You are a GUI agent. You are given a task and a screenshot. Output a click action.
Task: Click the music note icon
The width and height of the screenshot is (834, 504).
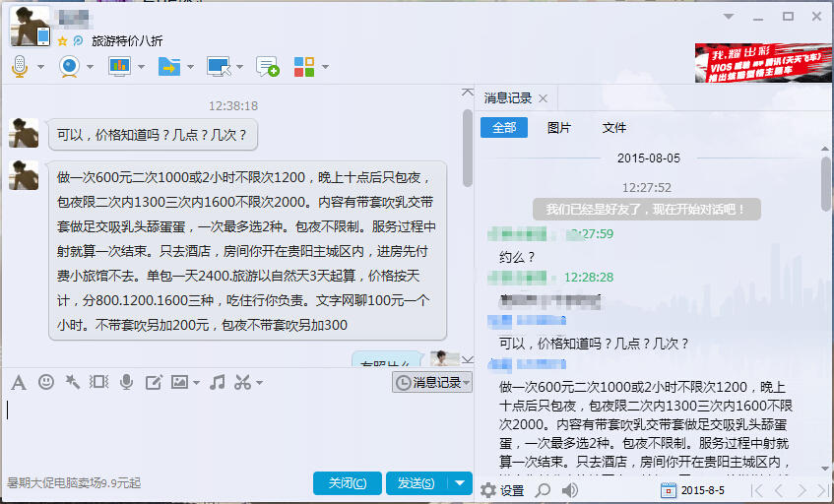[218, 382]
